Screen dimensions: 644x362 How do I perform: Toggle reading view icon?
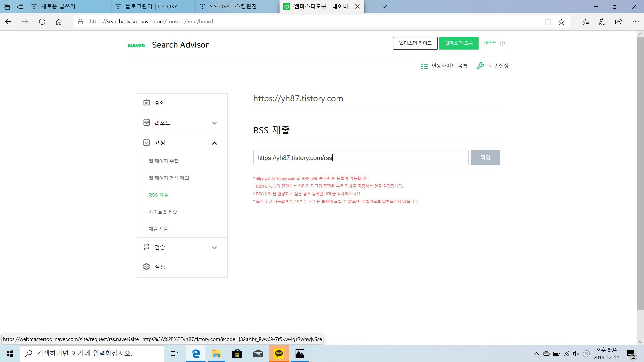[548, 22]
